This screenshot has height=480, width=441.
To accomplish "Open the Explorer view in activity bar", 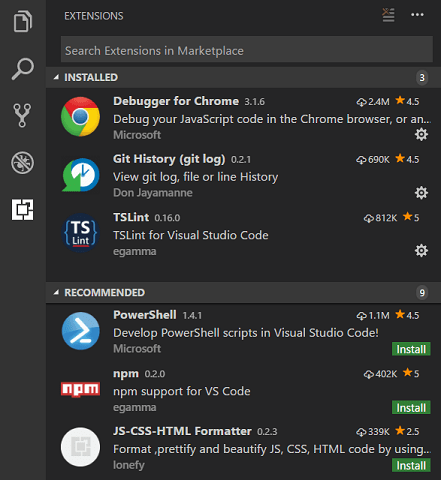I will pyautogui.click(x=23, y=22).
